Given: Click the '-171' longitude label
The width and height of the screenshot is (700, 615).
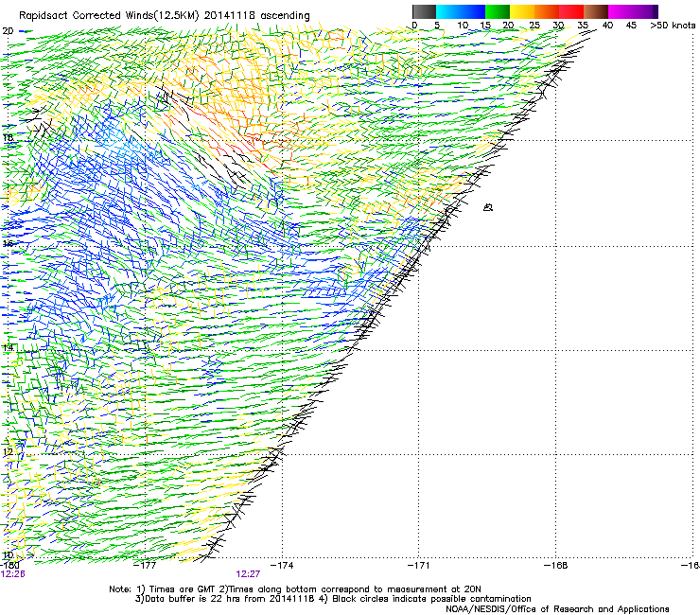Looking at the screenshot, I should tap(418, 566).
